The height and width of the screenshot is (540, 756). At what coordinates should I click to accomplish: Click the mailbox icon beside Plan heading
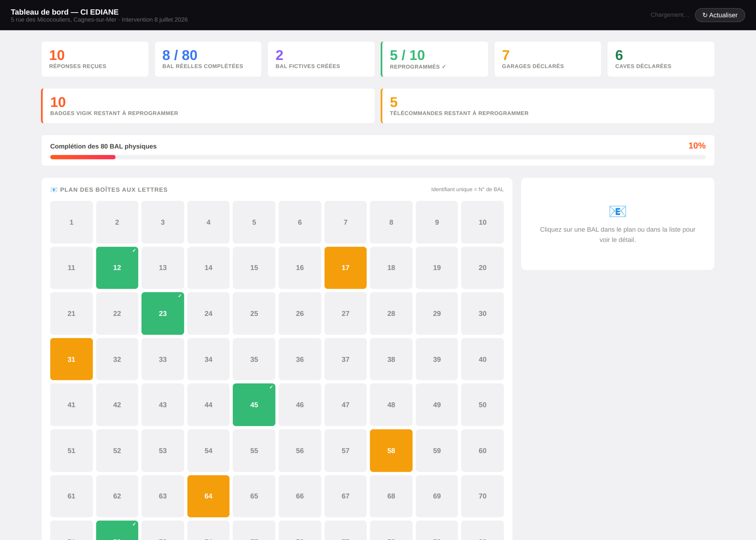click(x=54, y=190)
